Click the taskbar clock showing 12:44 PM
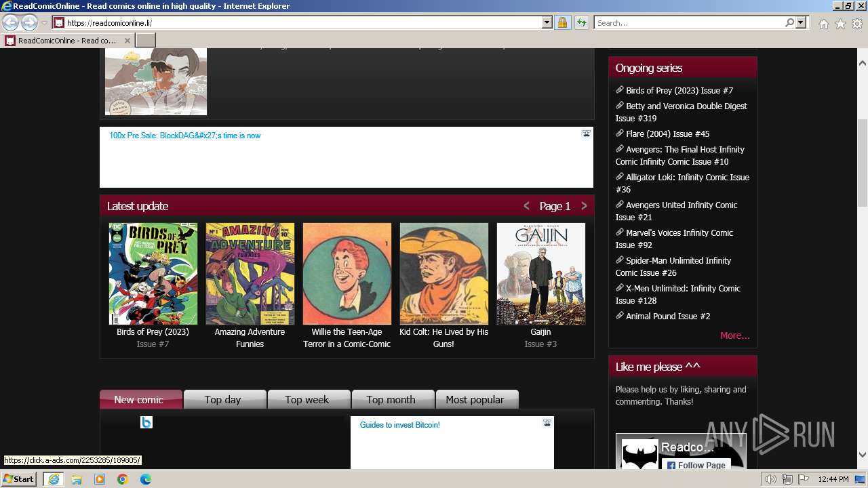 pos(833,479)
